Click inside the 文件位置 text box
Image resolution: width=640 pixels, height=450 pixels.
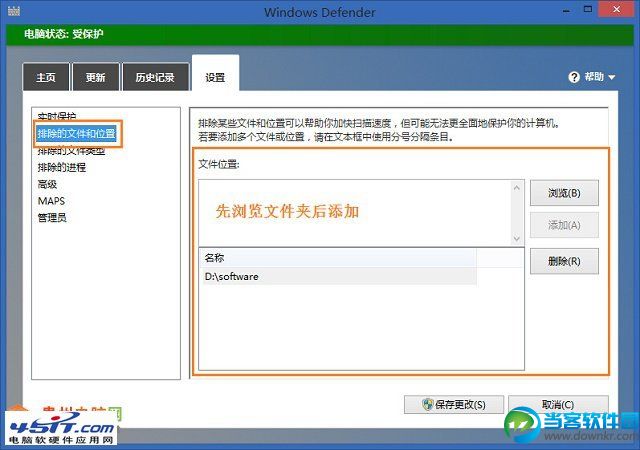pyautogui.click(x=354, y=212)
